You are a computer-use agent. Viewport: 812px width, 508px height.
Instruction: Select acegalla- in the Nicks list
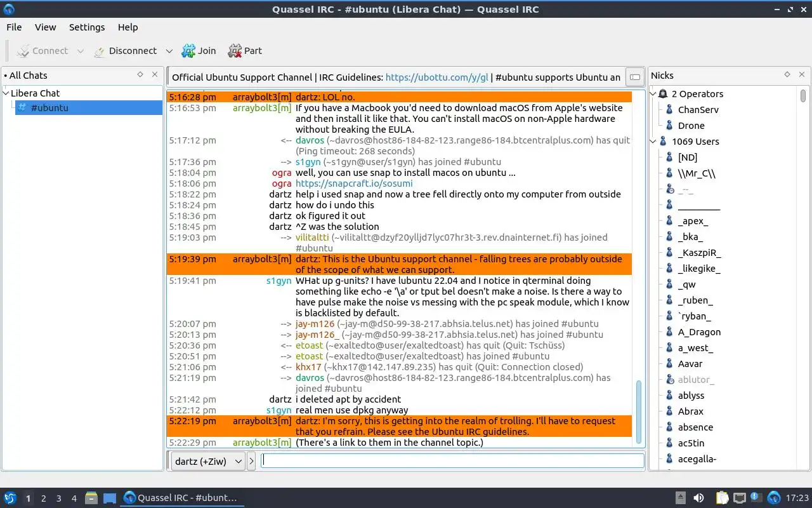pos(697,459)
